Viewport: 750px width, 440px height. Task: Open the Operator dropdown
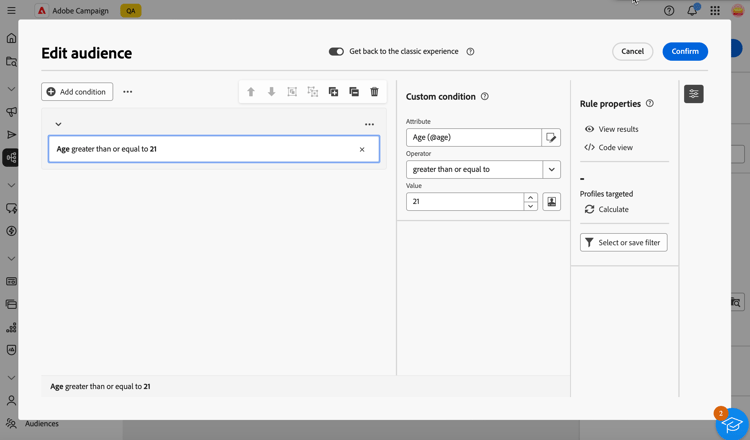(x=551, y=170)
